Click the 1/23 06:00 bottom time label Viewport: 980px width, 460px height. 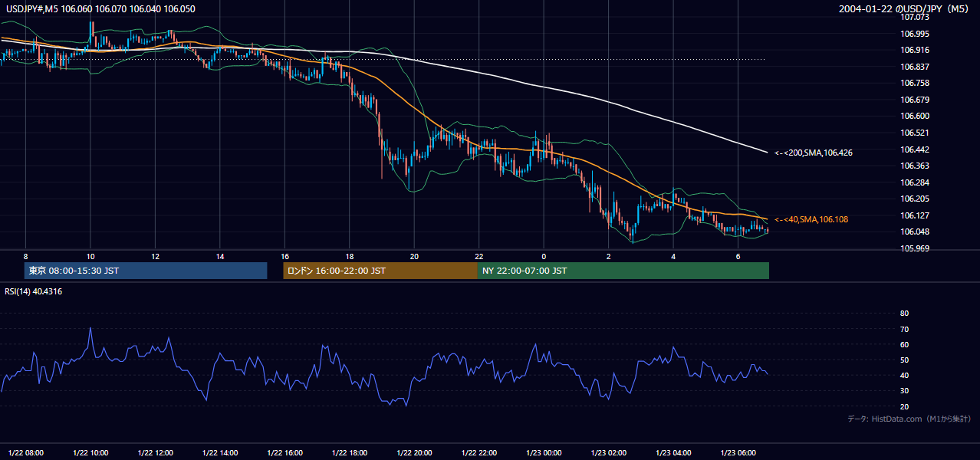click(738, 452)
